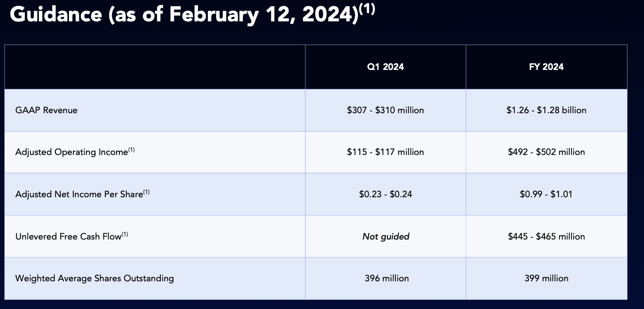Select the 396 million shares cell
The image size is (644, 309).
[x=387, y=278]
